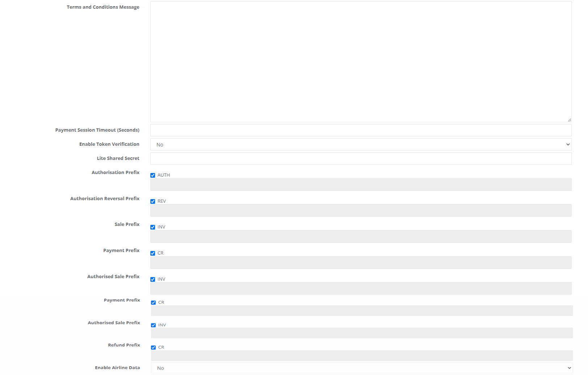588x375 pixels.
Task: Click the last Authorised Sale Prefix text field
Action: tap(362, 333)
